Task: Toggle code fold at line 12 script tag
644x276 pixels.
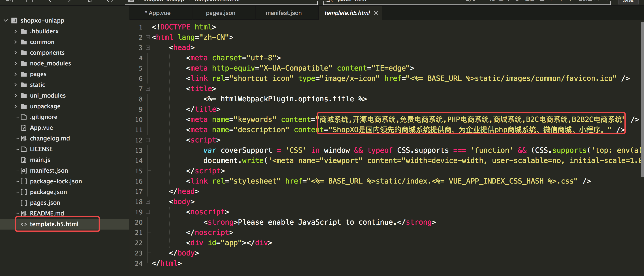Action: click(148, 140)
